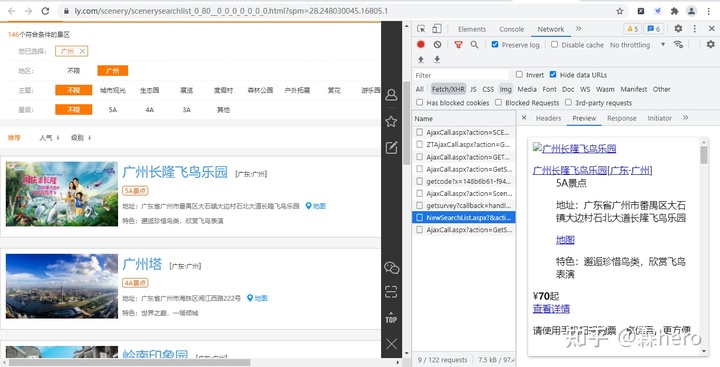Click the record network log button
Viewport: 720px width, 367px height.
coord(421,45)
